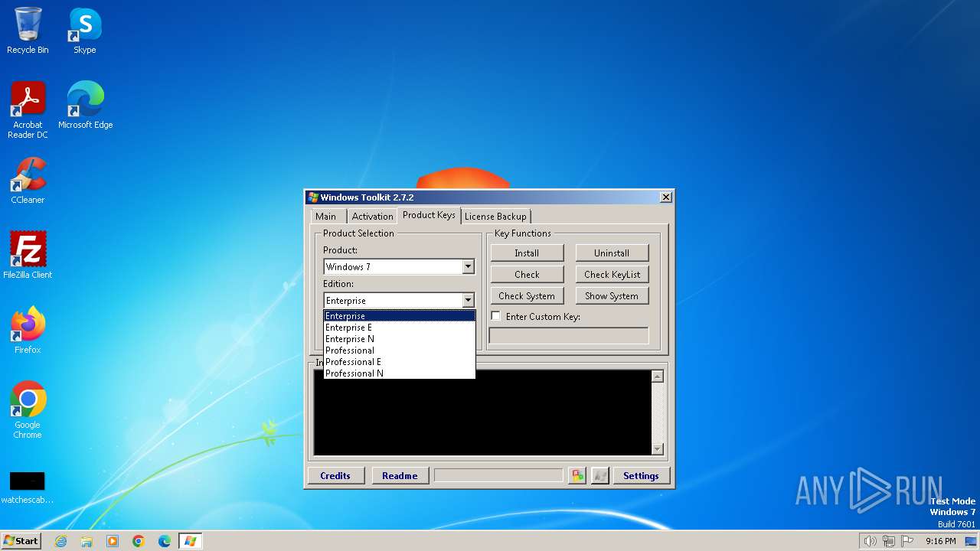The height and width of the screenshot is (551, 980).
Task: Click the progress bar beside Readme
Action: [498, 475]
